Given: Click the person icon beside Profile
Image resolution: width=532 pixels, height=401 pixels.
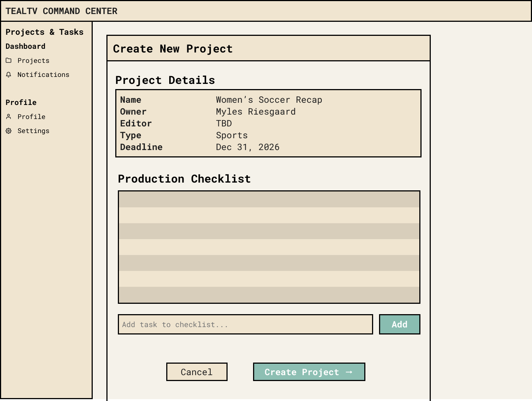Looking at the screenshot, I should (8, 116).
